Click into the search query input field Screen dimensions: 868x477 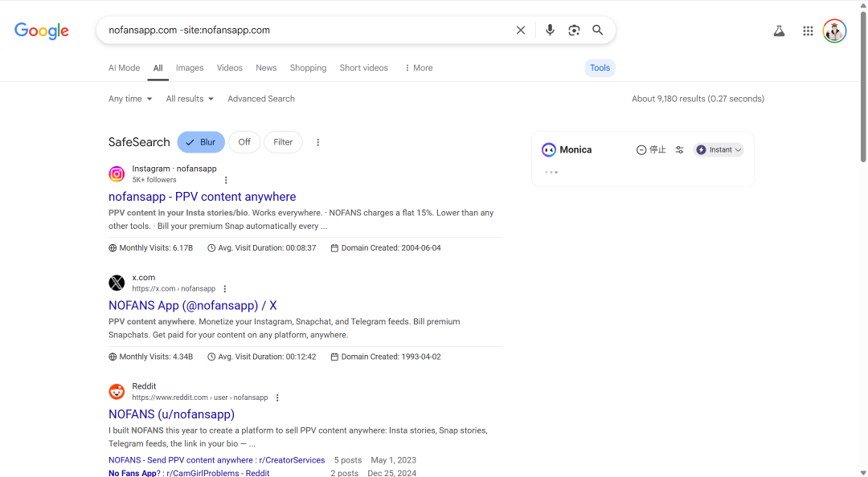[x=307, y=31]
